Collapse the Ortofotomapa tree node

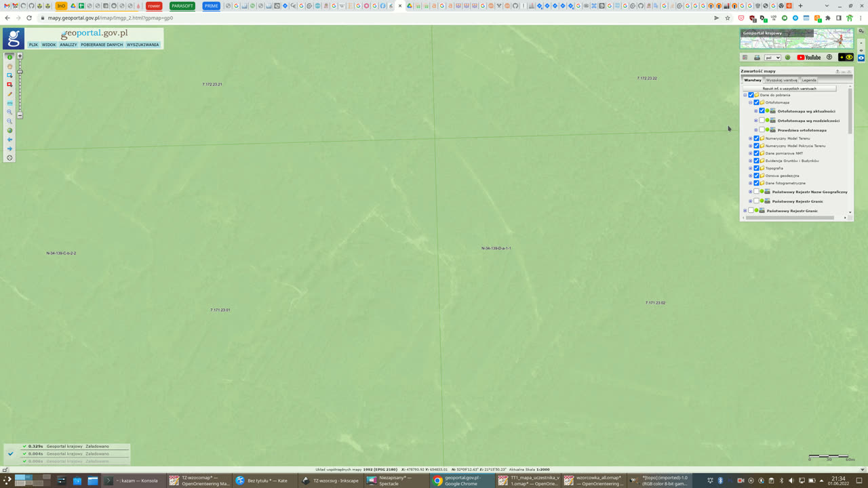751,102
